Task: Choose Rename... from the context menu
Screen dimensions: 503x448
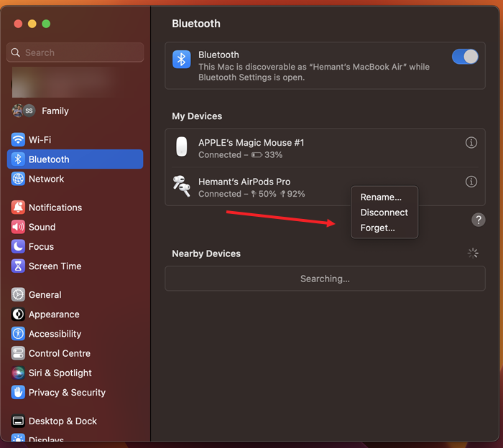Action: pyautogui.click(x=381, y=197)
